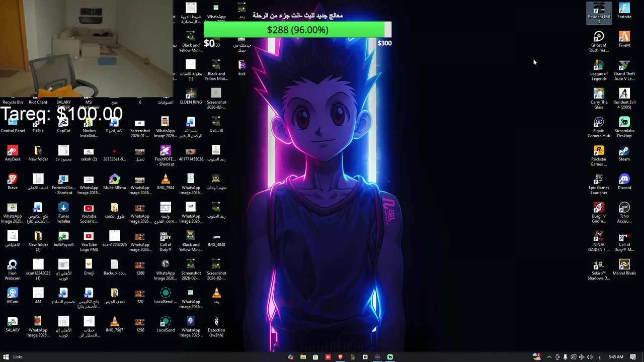Screen dimensions: 644x362
Task: Open the Discord desktop icon
Action: [624, 182]
